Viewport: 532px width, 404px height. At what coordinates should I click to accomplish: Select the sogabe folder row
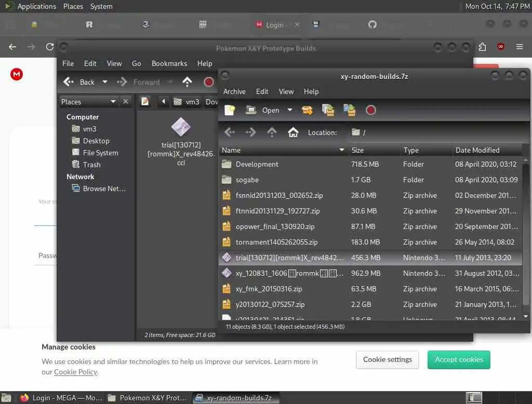[x=370, y=180]
